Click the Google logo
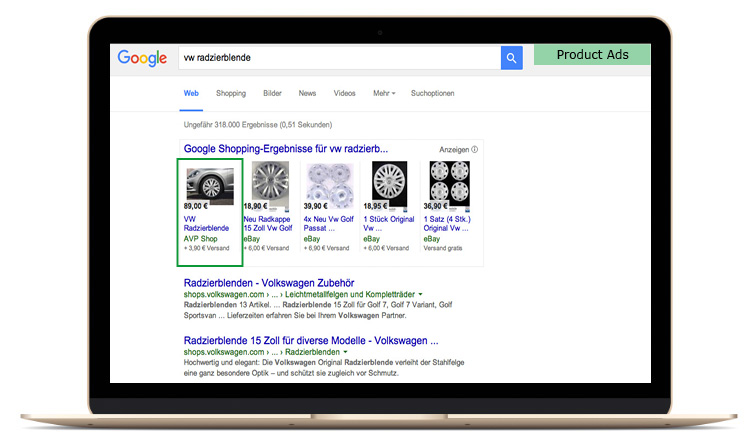This screenshot has width=750, height=435. click(142, 58)
